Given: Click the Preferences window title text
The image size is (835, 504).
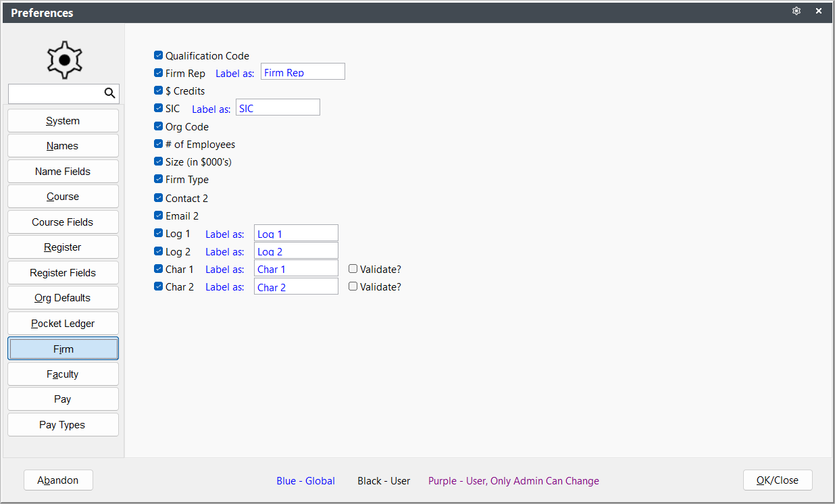Looking at the screenshot, I should coord(42,13).
